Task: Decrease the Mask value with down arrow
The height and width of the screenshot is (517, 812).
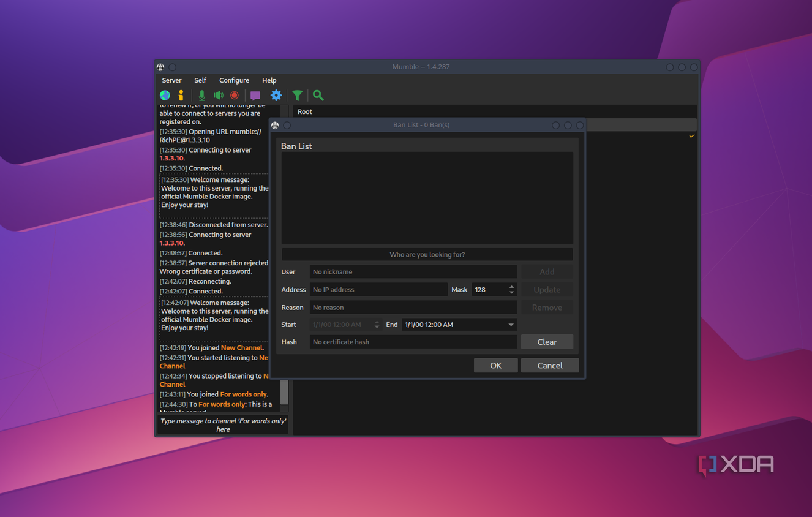Action: 512,292
